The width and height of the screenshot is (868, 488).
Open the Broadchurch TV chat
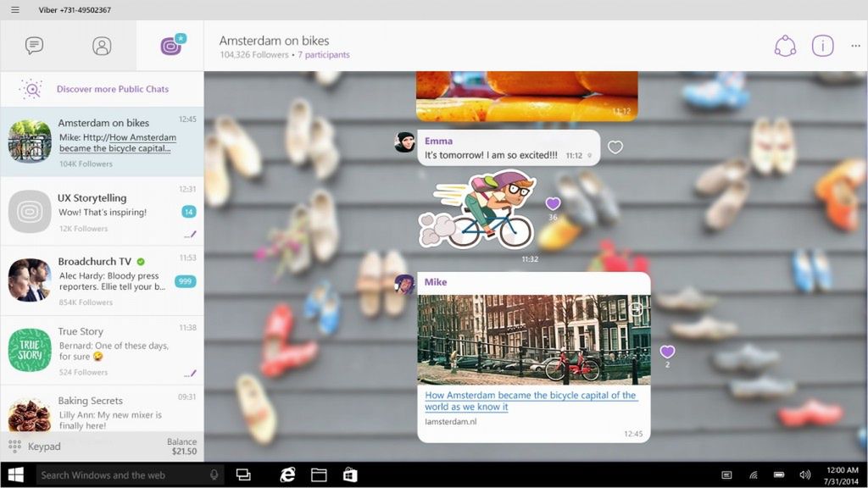pos(102,281)
